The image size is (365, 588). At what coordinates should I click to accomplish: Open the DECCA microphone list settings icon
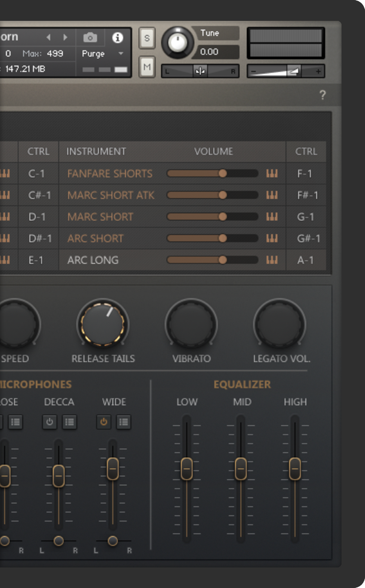click(69, 422)
